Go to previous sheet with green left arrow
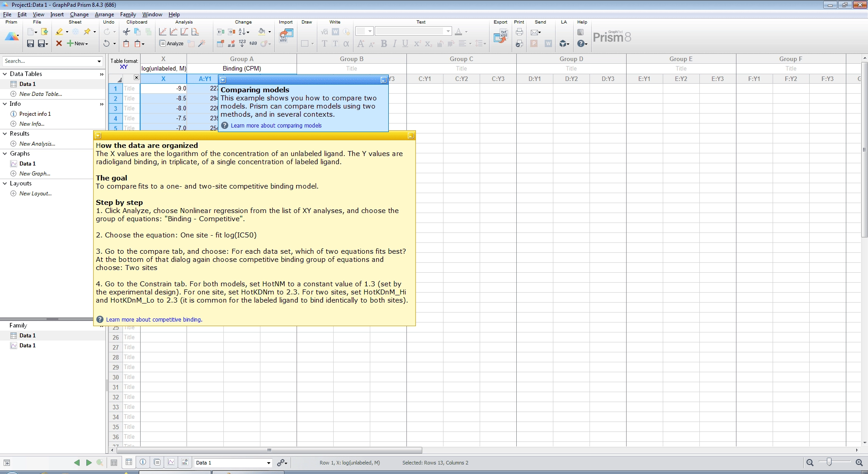 (77, 463)
